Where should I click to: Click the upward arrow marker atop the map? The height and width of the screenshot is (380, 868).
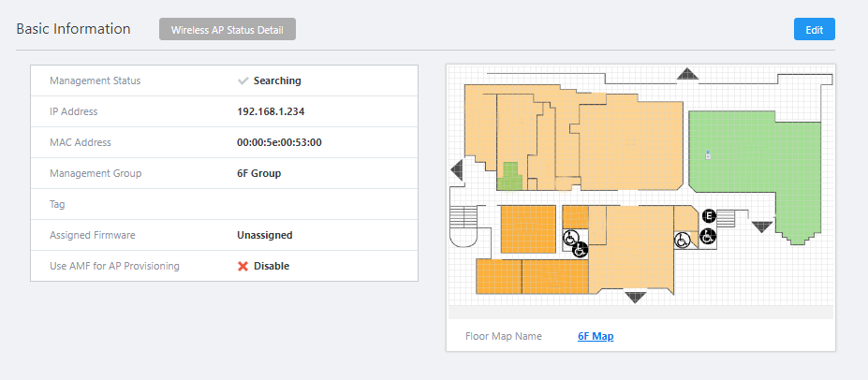pyautogui.click(x=688, y=74)
